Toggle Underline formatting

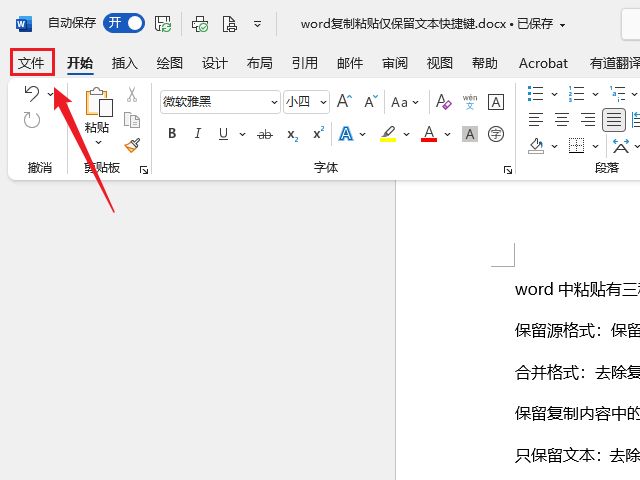click(x=223, y=134)
